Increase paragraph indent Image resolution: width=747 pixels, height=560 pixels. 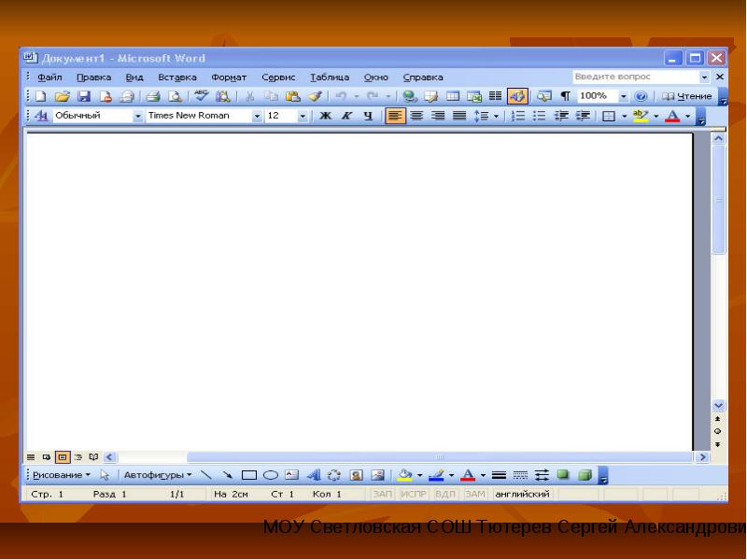coord(583,116)
